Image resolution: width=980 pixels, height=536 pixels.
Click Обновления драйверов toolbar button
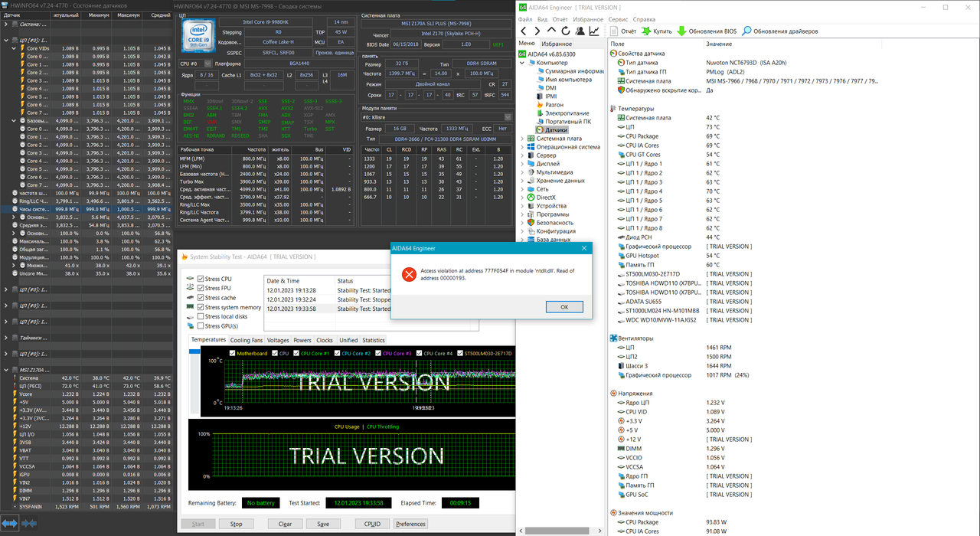[779, 31]
